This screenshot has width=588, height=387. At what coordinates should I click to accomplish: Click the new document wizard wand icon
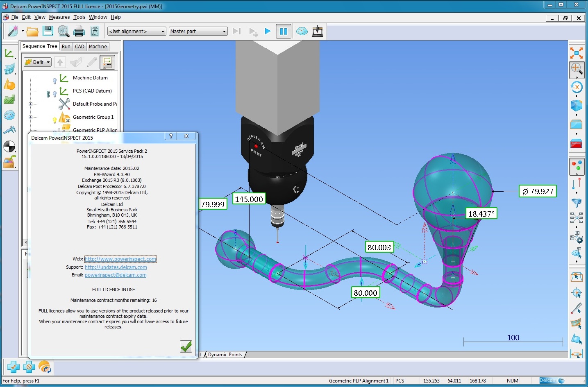coord(13,31)
